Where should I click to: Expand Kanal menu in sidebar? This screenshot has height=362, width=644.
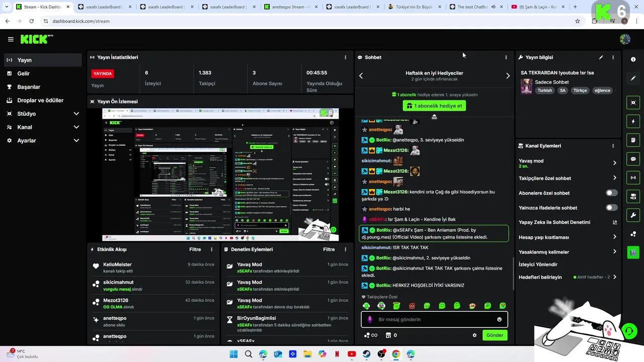[76, 127]
